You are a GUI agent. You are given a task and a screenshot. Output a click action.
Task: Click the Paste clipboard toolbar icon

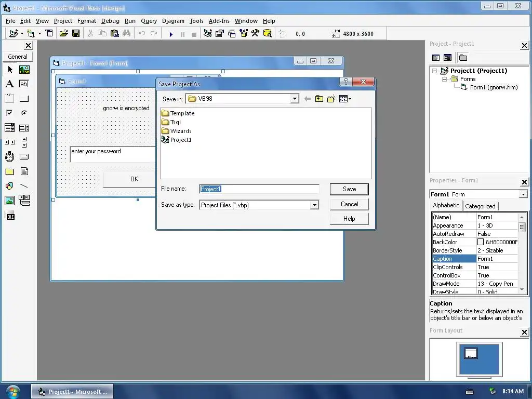115,33
